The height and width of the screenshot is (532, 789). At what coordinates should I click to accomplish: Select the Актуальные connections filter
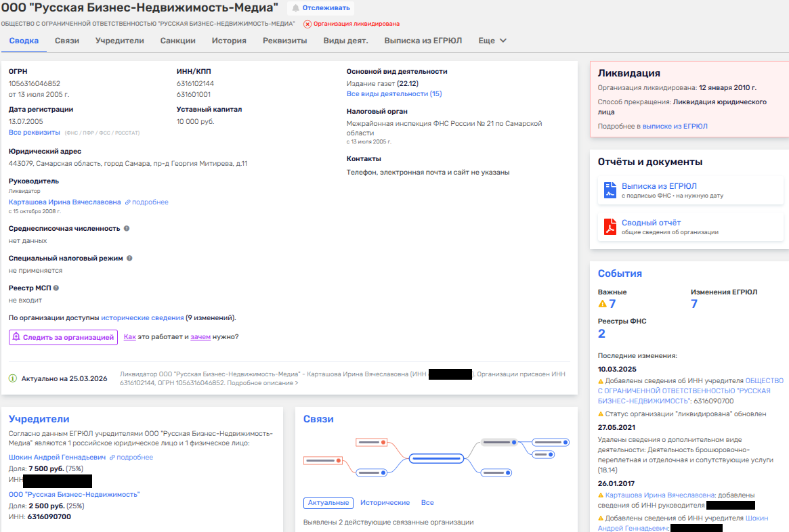point(328,503)
